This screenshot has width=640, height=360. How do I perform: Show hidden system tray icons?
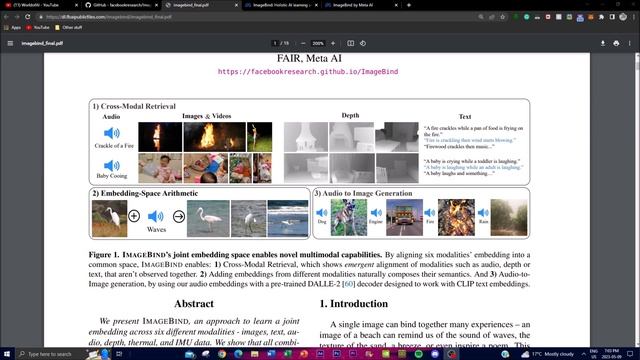[583, 354]
